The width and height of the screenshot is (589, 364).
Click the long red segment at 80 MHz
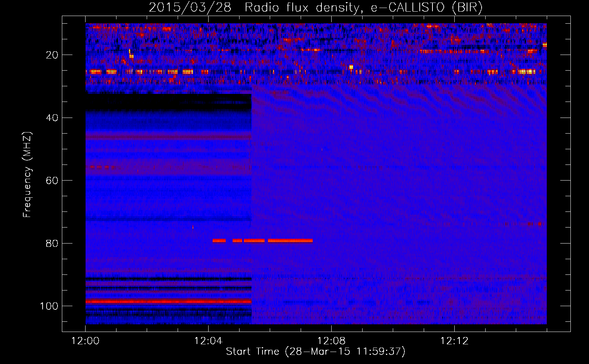(290, 241)
